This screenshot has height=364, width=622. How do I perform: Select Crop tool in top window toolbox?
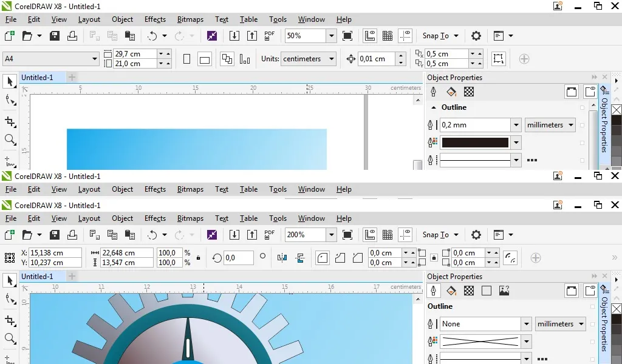pos(10,121)
